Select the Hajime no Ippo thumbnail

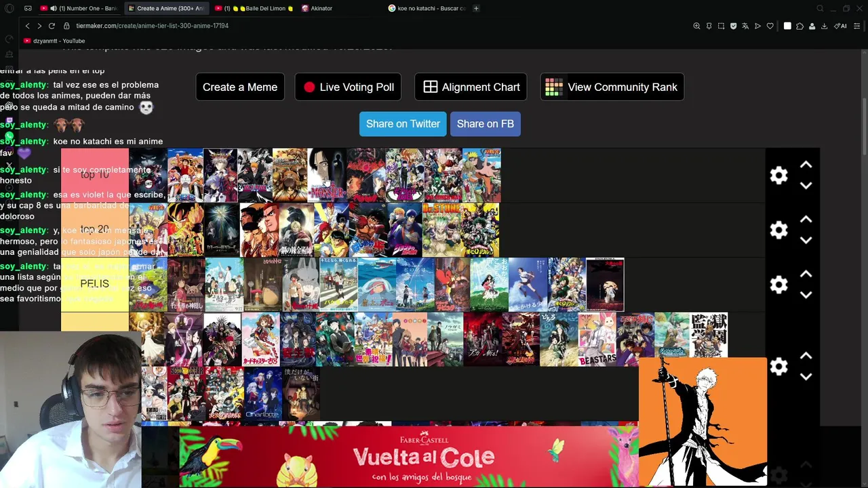[x=367, y=230]
